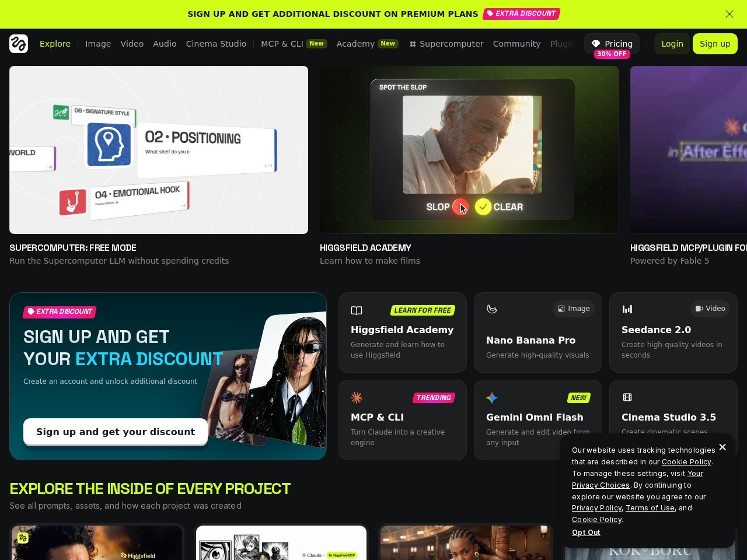
Task: Open the Claude manga project thumbnail
Action: [x=281, y=542]
